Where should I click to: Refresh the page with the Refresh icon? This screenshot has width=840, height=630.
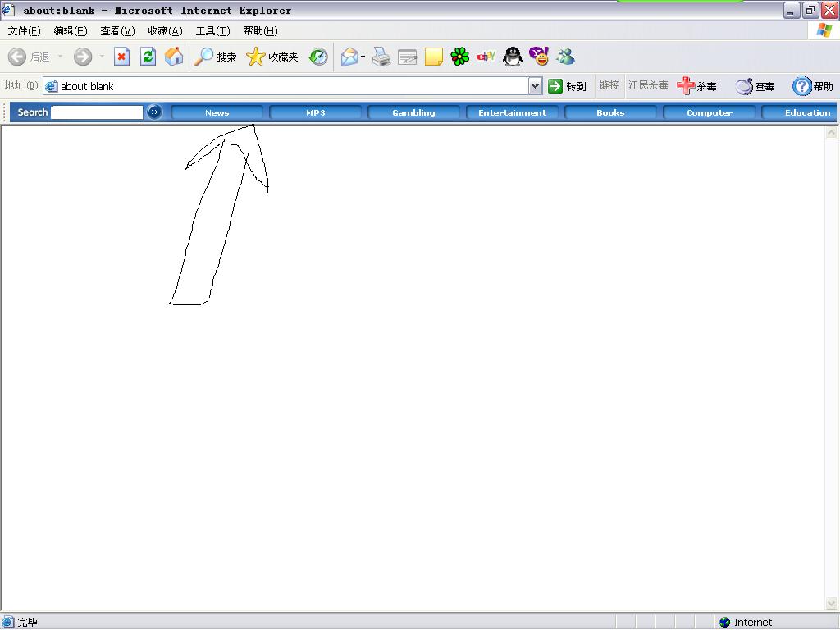point(148,57)
